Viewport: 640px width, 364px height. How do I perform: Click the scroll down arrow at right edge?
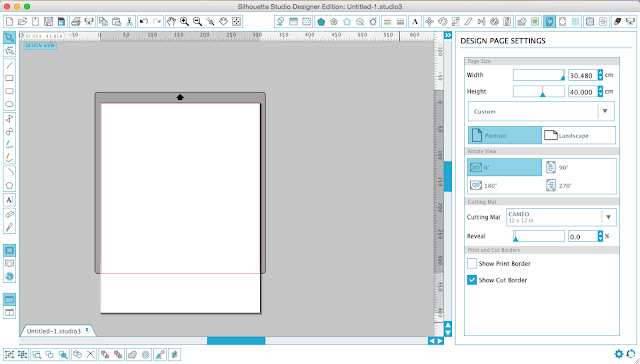pyautogui.click(x=448, y=333)
